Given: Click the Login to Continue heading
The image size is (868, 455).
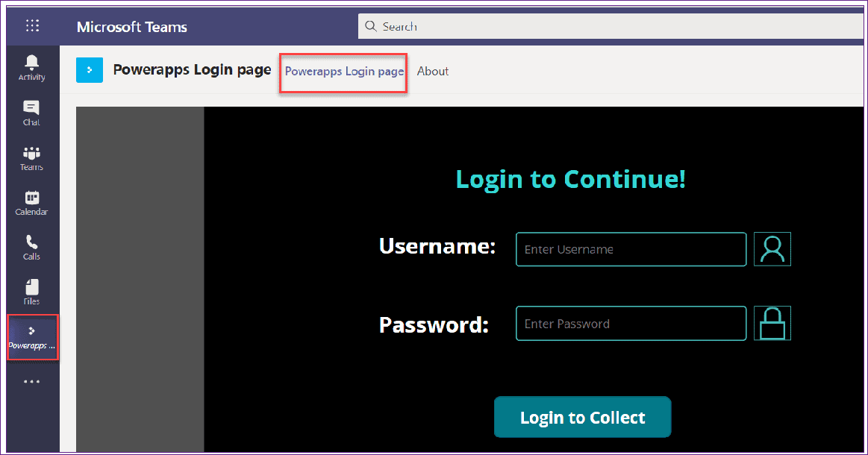Looking at the screenshot, I should (x=569, y=179).
